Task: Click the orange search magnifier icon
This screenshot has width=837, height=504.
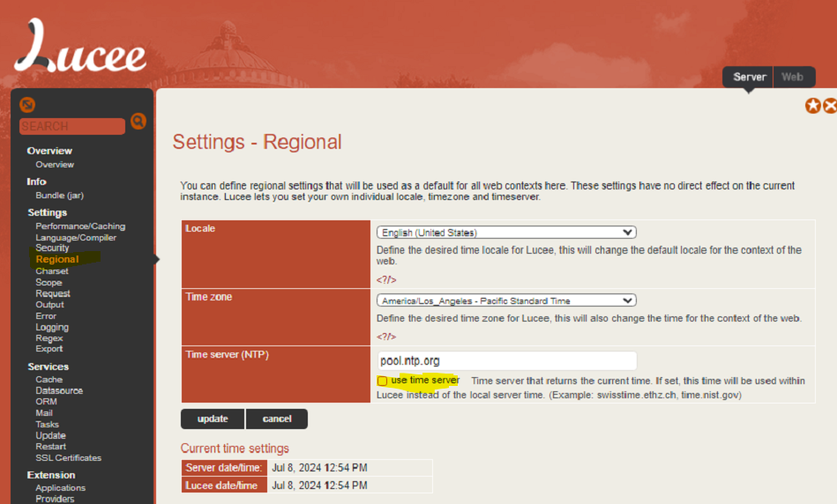Action: (x=138, y=122)
